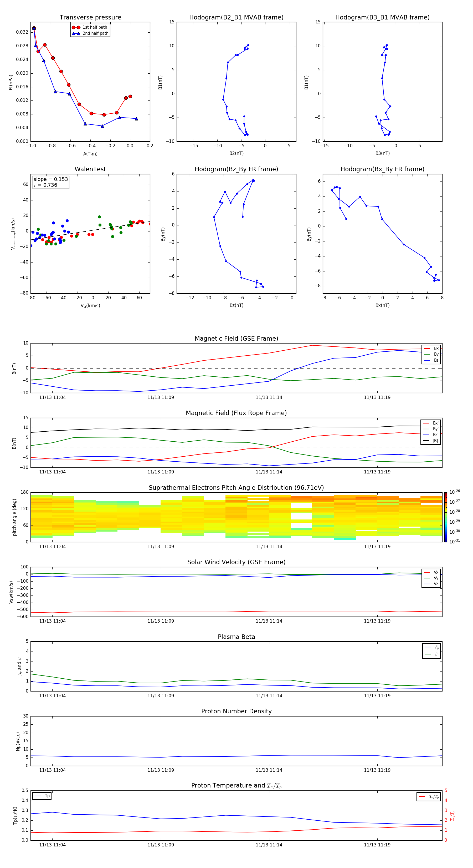This screenshot has height=868, width=473.
Task: Click the '2nd half path' legend entry
Action: (91, 33)
